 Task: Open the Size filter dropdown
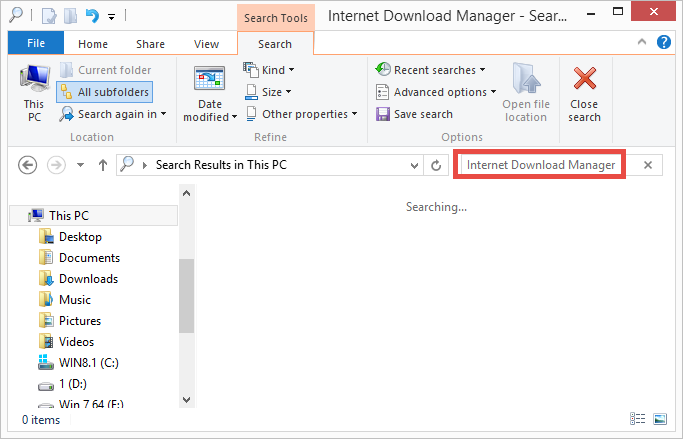click(268, 92)
